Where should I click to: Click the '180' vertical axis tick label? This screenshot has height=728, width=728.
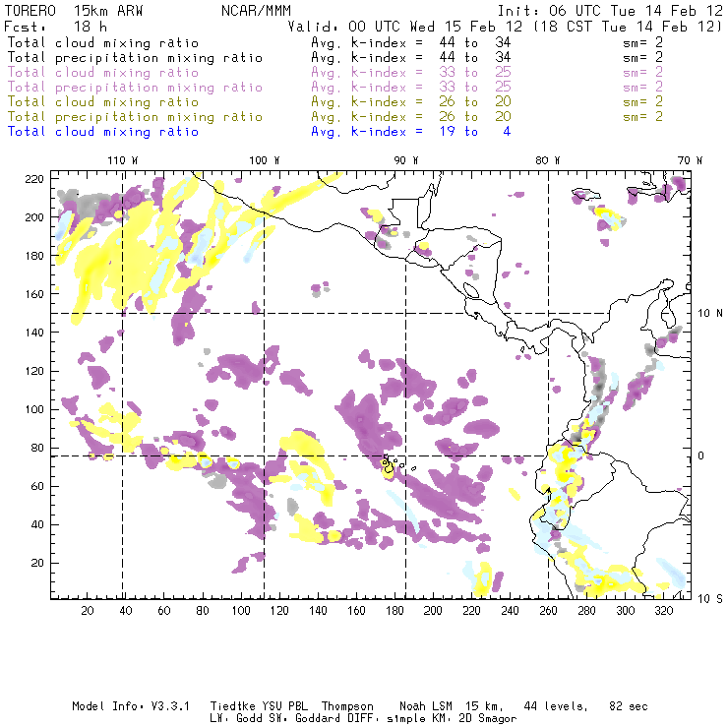34,256
